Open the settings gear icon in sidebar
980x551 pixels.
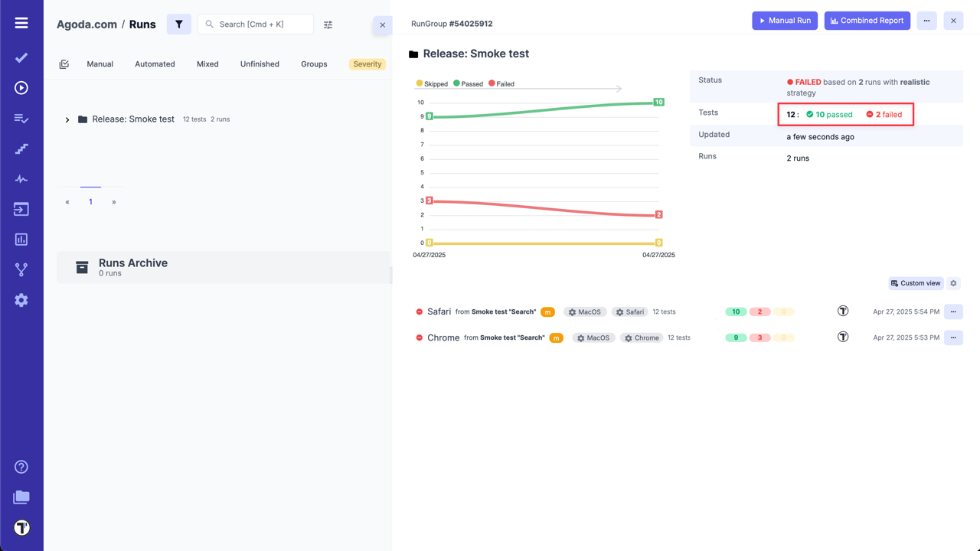[20, 300]
